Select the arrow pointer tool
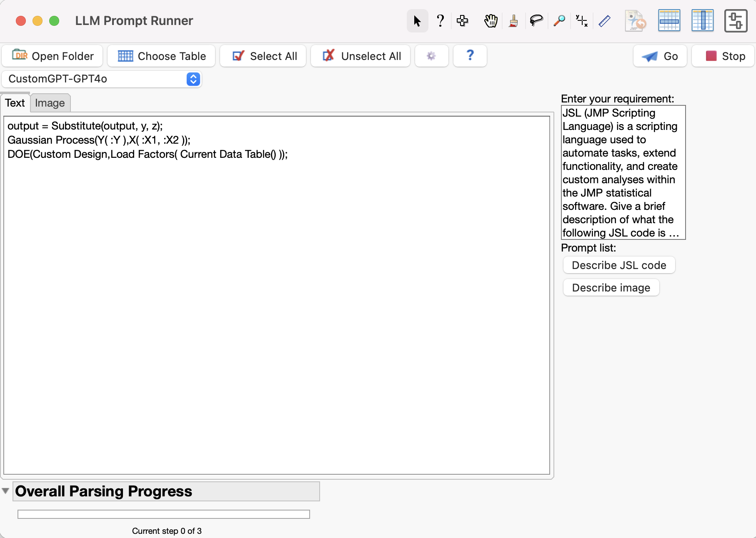Screen dimensions: 756x538 pos(417,21)
